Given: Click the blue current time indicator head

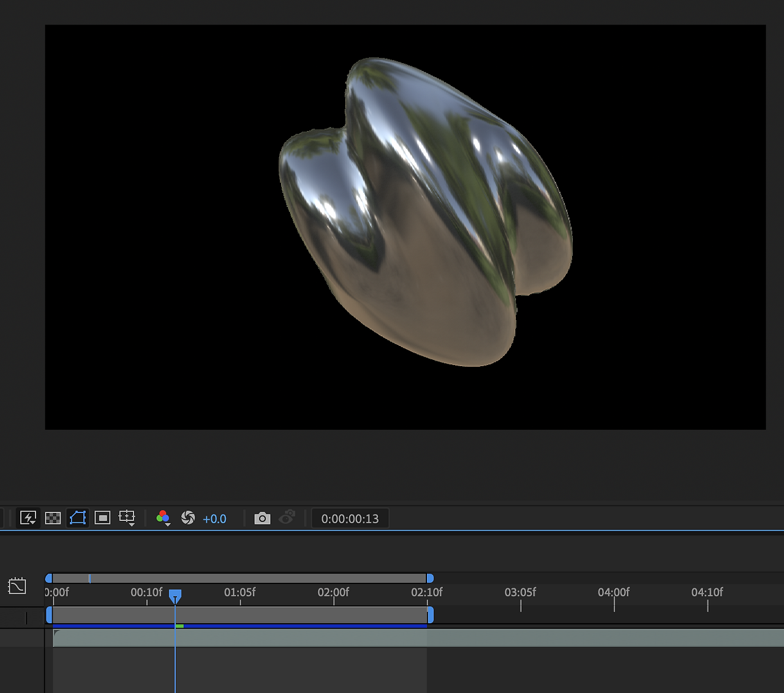Looking at the screenshot, I should click(175, 596).
